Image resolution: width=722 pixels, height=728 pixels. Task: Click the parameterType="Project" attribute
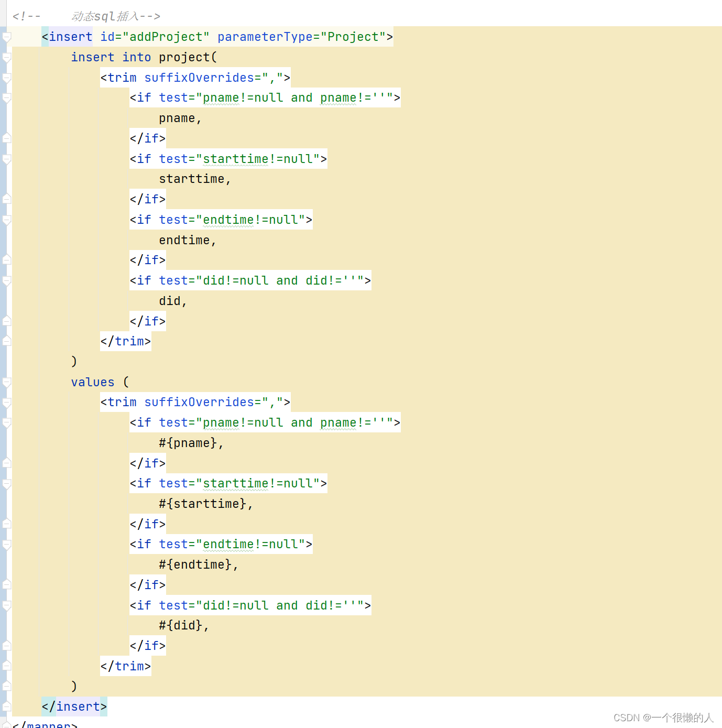click(302, 37)
